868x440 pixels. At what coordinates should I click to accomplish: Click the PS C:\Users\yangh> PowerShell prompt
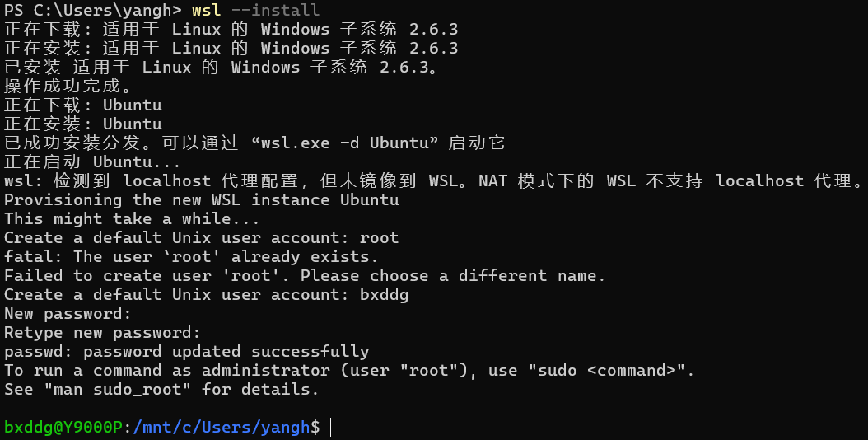(92, 11)
